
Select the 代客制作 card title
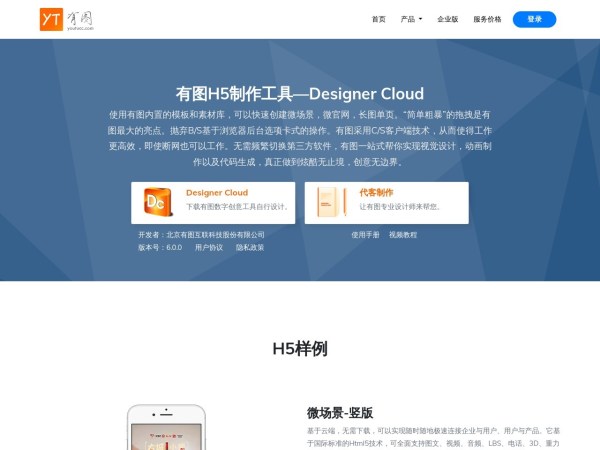point(376,192)
